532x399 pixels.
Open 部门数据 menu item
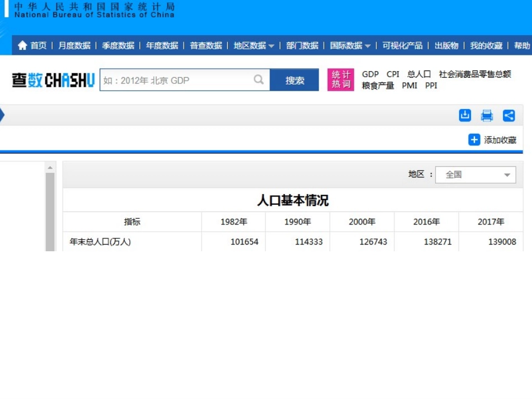click(302, 45)
